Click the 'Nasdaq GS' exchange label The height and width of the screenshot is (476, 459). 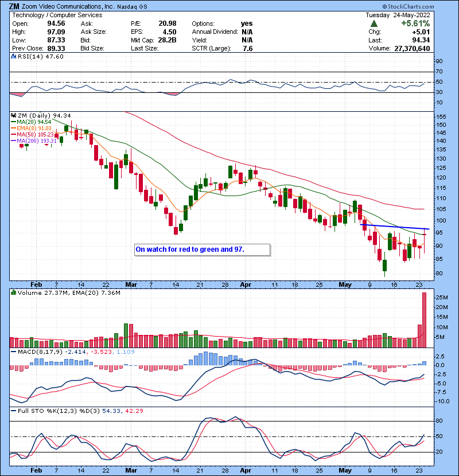coord(132,7)
